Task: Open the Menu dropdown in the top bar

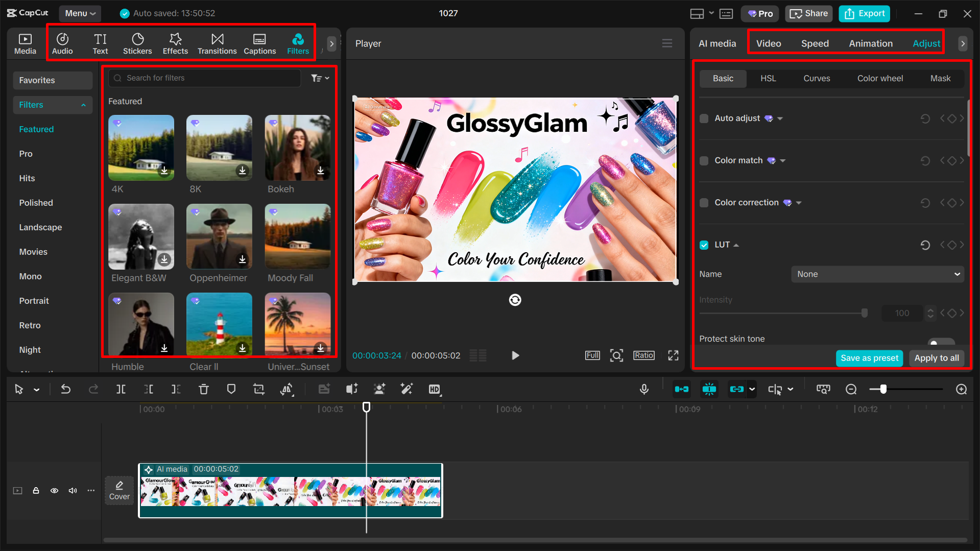Action: 80,13
